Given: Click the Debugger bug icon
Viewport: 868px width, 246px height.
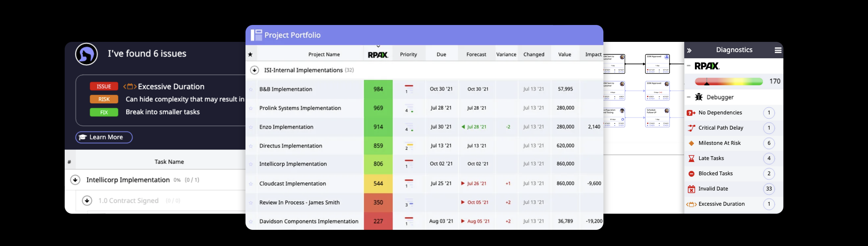Looking at the screenshot, I should [x=699, y=97].
